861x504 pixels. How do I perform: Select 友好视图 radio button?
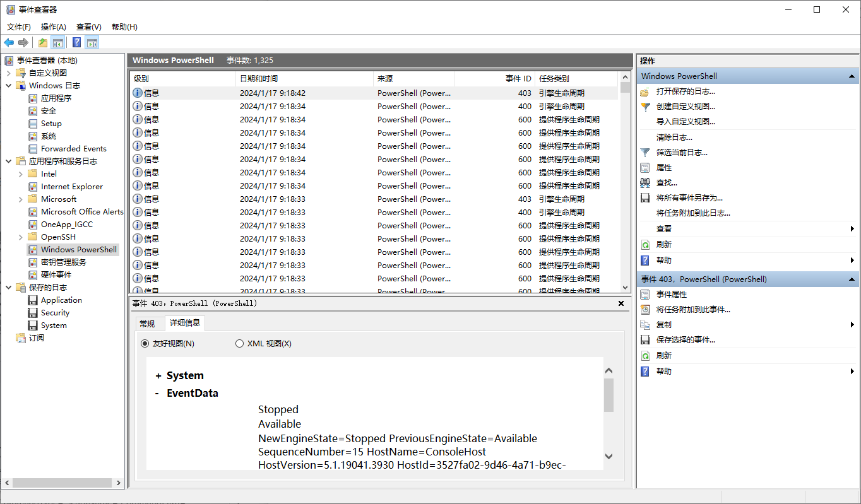[145, 344]
